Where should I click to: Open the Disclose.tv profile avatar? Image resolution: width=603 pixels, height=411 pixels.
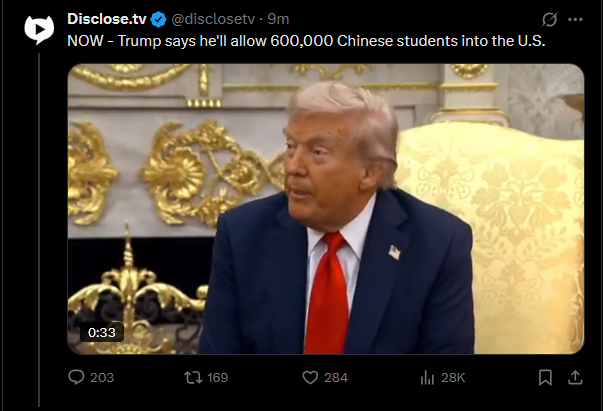[39, 29]
